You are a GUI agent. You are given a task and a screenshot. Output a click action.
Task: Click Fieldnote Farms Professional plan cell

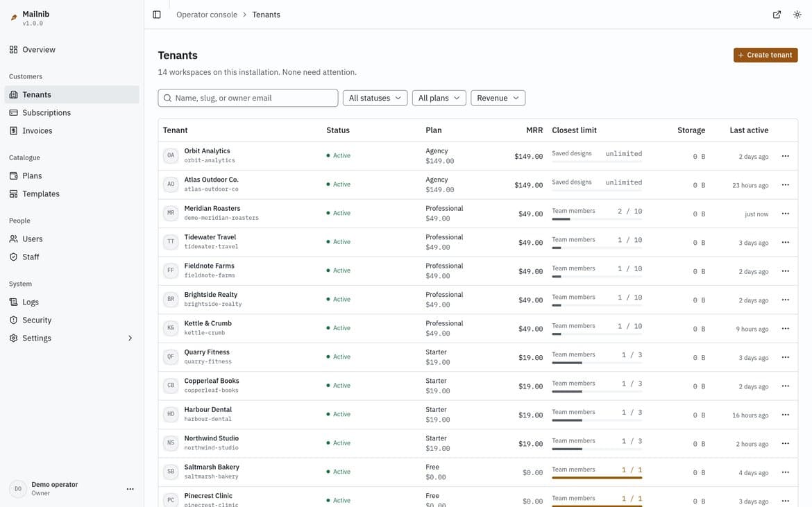click(444, 270)
